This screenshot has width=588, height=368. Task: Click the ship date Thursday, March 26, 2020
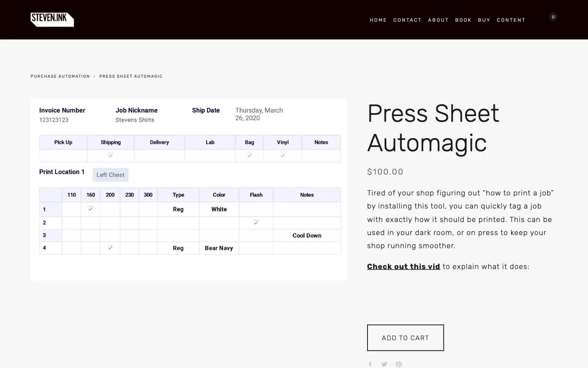[x=259, y=114]
